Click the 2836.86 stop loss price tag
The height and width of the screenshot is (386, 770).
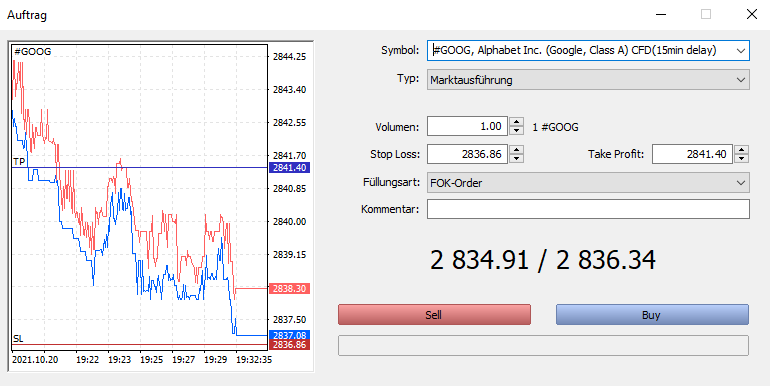(x=289, y=345)
